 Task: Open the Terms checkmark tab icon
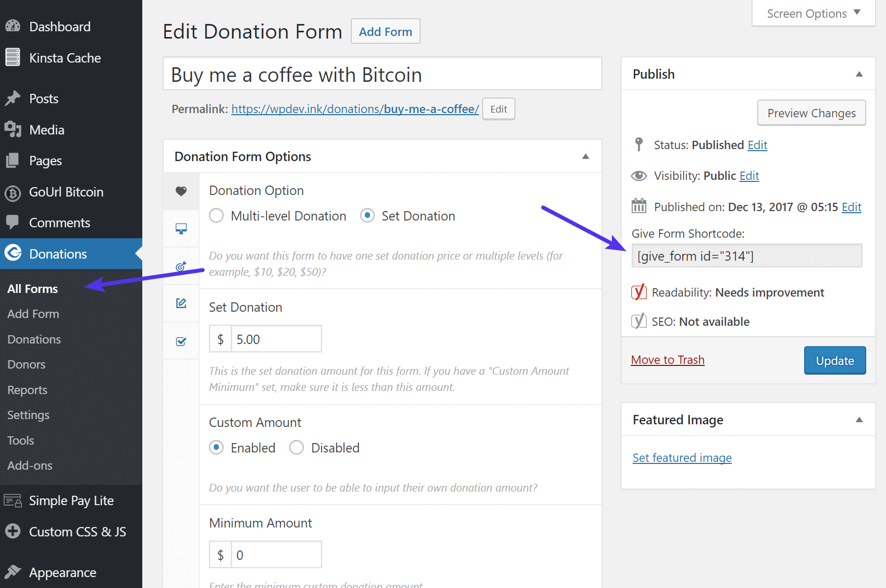(x=181, y=341)
